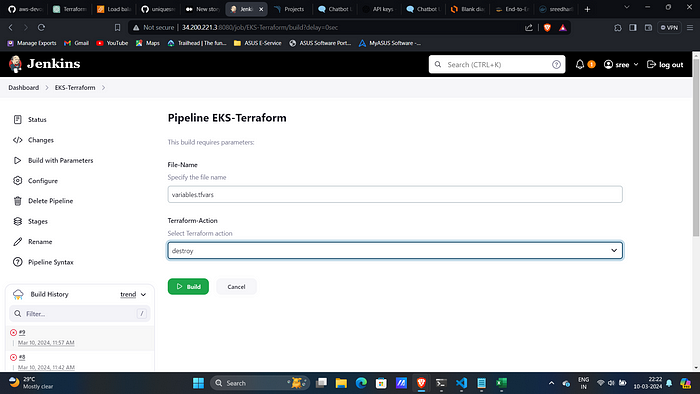700x394 pixels.
Task: Launch Visual Studio Code from taskbar
Action: click(461, 383)
